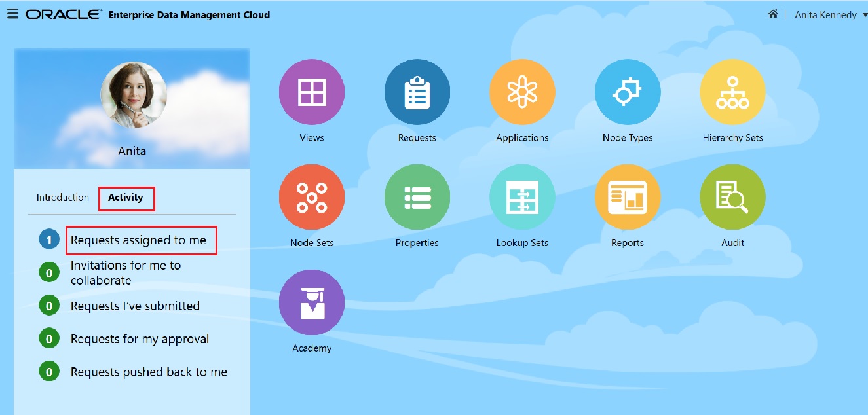Click count badge for Requests pushed back
This screenshot has height=415, width=868.
click(49, 372)
